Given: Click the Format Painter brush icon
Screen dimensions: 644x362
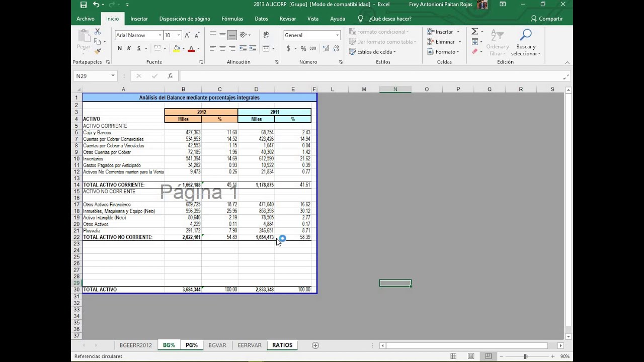Looking at the screenshot, I should point(98,51).
